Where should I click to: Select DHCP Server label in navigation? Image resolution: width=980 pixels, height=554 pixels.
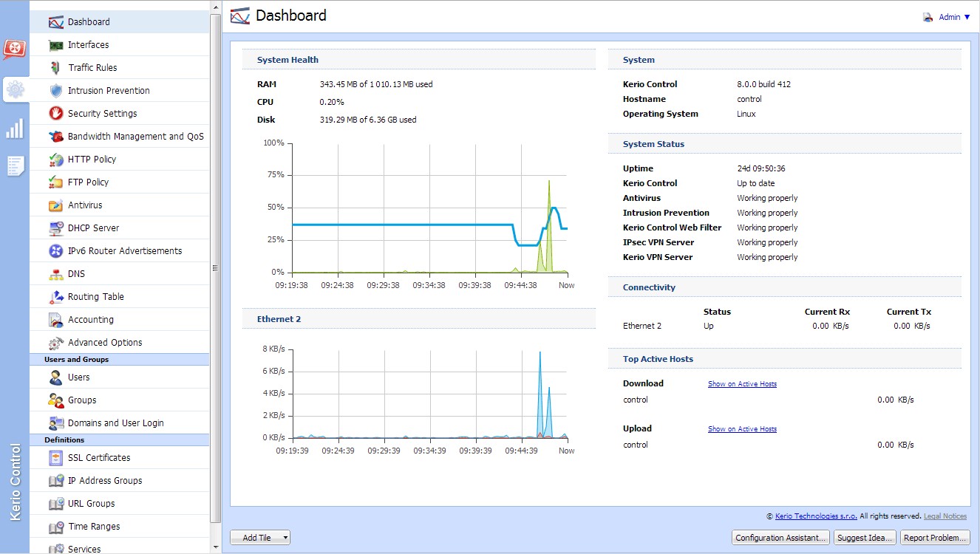tap(93, 228)
